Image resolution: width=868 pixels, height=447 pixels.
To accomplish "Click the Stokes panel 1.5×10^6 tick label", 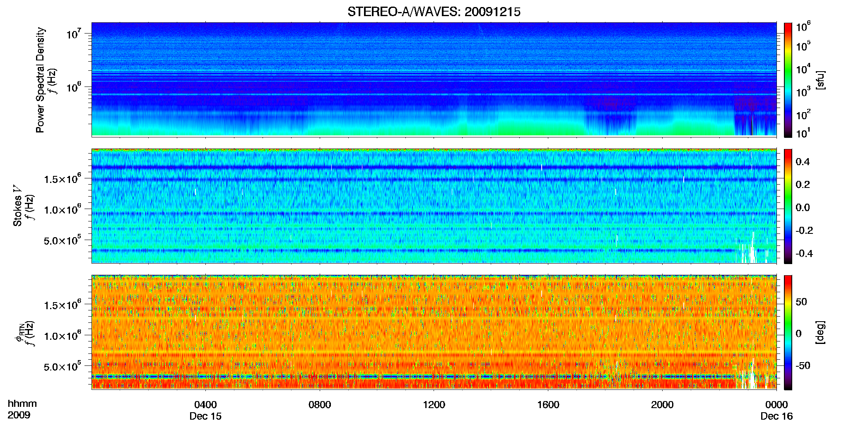I will 63,179.
